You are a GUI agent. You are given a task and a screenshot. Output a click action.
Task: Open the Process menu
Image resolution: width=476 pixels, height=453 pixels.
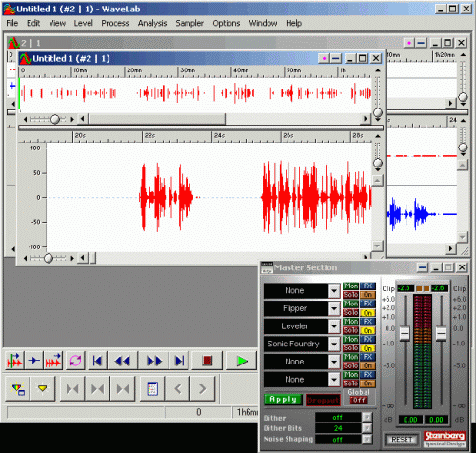click(115, 23)
